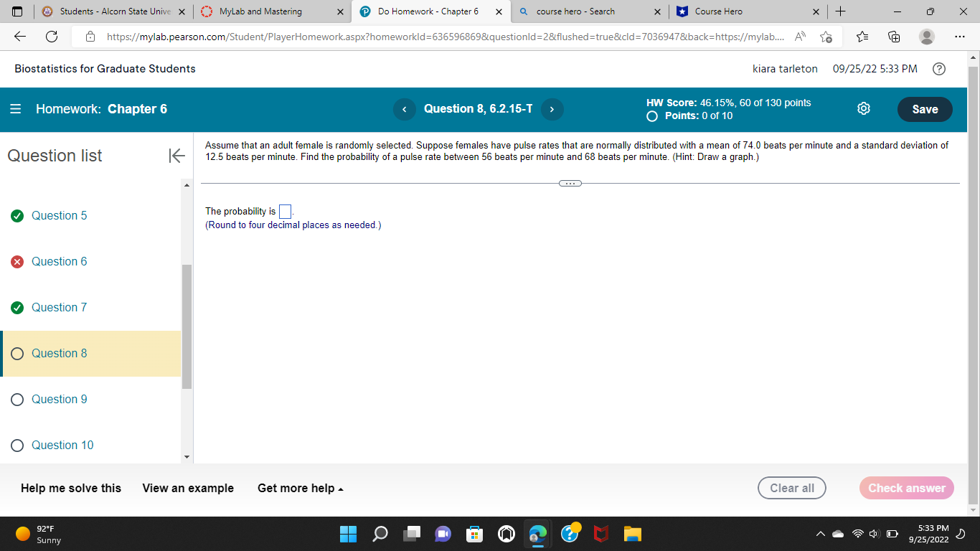Click the probability answer input box
Screen dimensions: 980x551
click(x=285, y=211)
